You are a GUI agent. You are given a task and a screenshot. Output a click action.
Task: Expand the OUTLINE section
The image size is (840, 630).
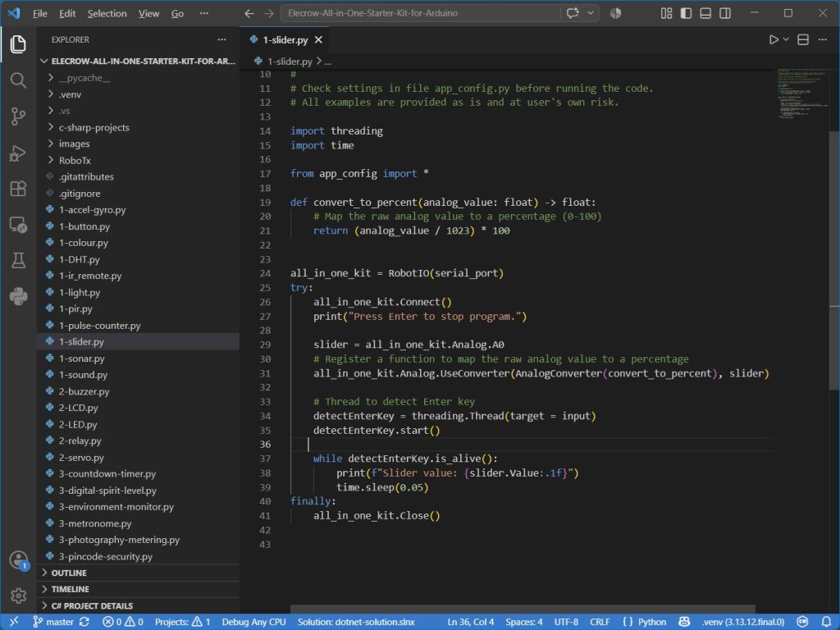tap(138, 573)
